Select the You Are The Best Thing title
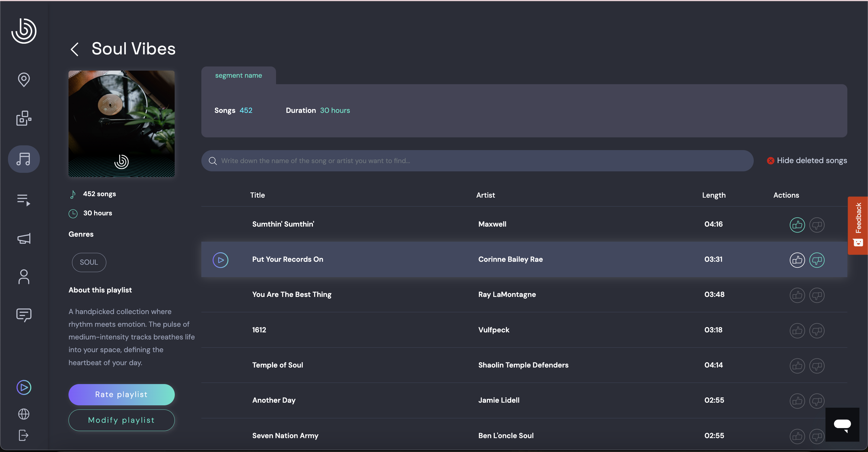This screenshot has height=452, width=868. 292,295
